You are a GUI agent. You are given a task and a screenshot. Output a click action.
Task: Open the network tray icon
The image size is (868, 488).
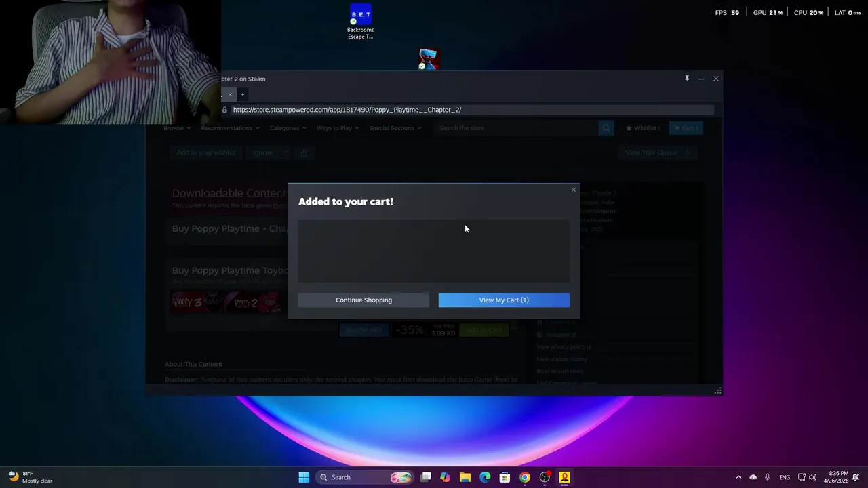pos(802,477)
